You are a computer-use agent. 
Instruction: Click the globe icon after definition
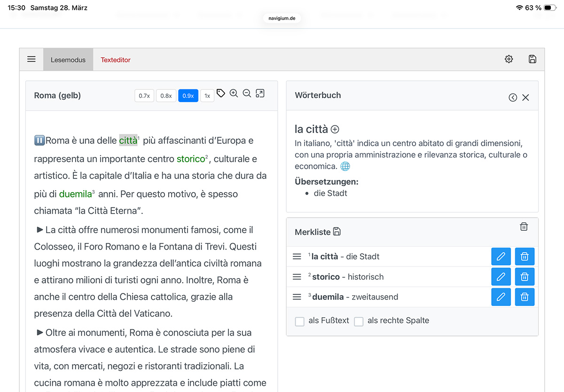click(x=345, y=166)
